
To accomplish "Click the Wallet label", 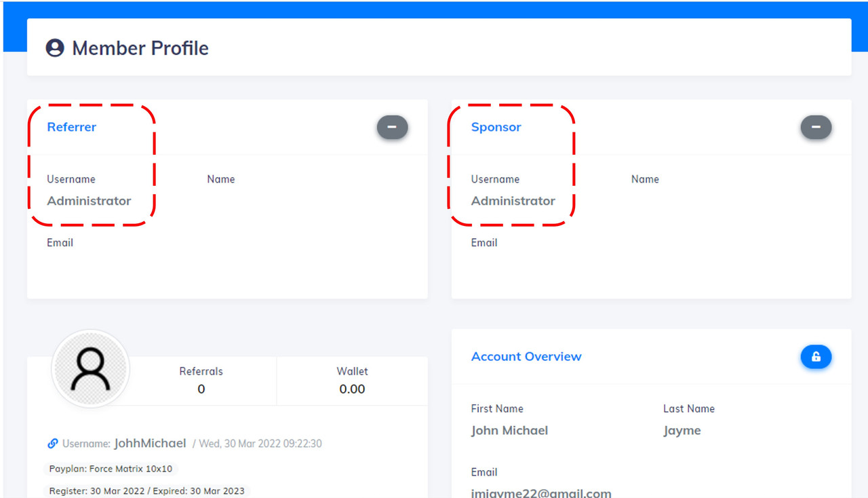I will coord(352,371).
